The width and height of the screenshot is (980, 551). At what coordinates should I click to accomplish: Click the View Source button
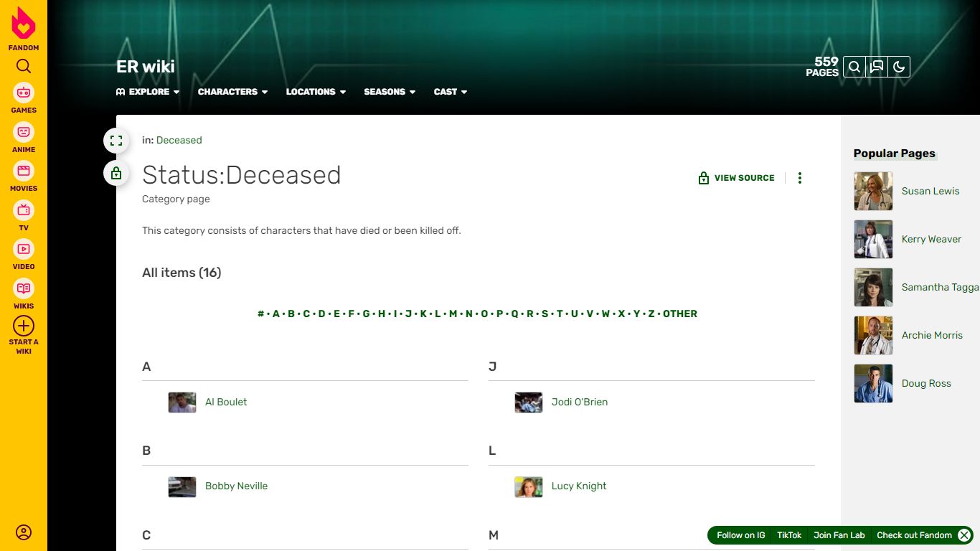737,178
